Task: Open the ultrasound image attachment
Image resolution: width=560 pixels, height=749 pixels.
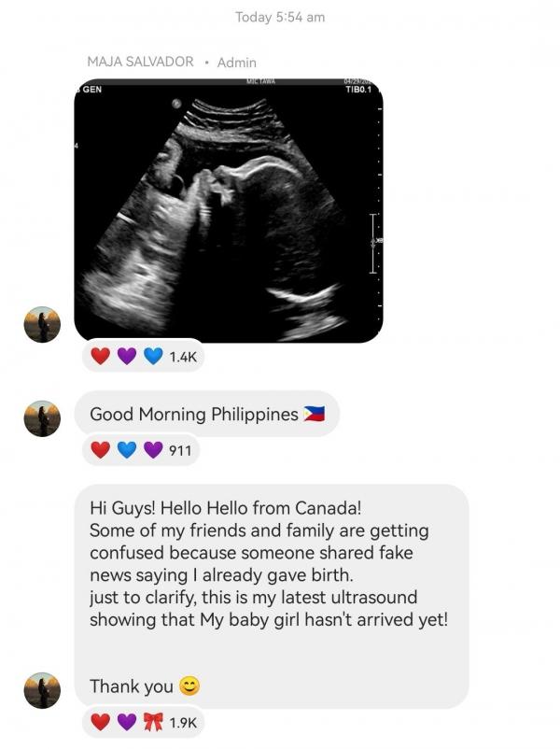Action: click(x=229, y=211)
